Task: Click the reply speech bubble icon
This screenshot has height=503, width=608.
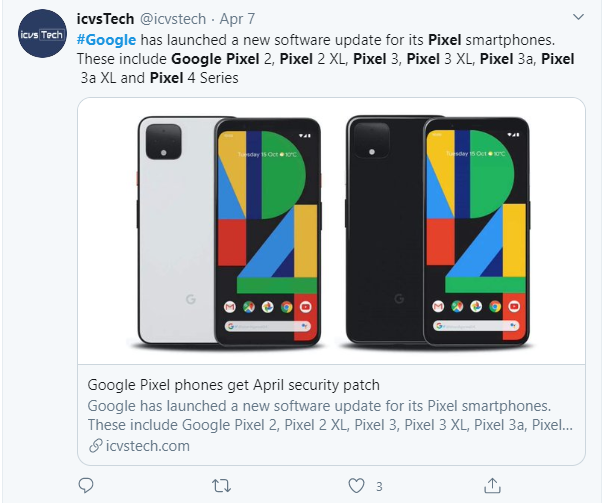Action: tap(86, 486)
